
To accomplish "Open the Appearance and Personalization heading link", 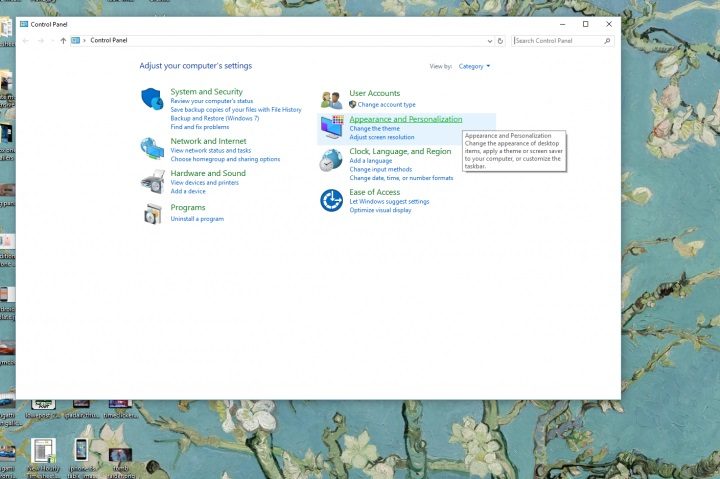I will point(405,119).
